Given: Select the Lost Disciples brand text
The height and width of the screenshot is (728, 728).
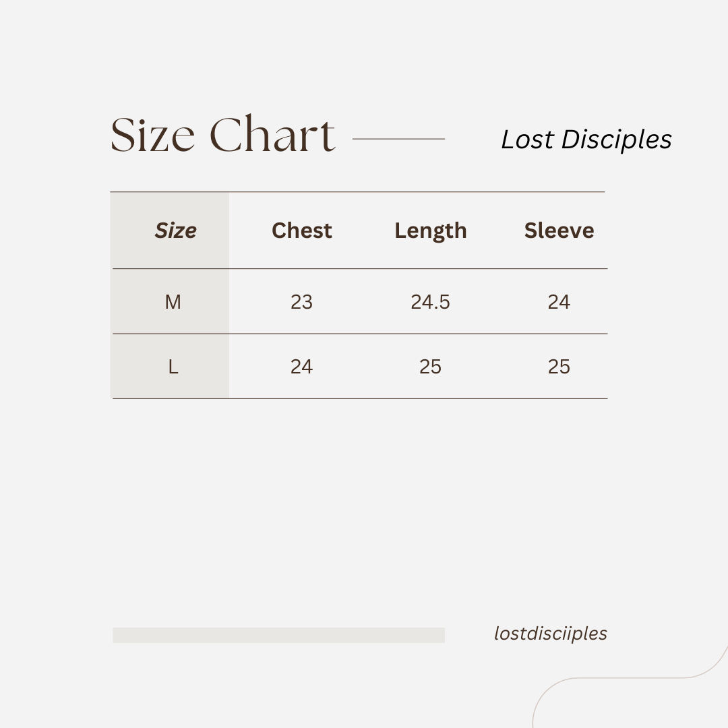Looking at the screenshot, I should [x=586, y=140].
